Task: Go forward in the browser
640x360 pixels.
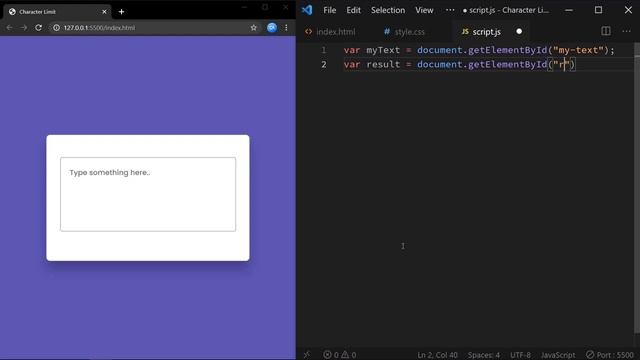Action: (24, 28)
